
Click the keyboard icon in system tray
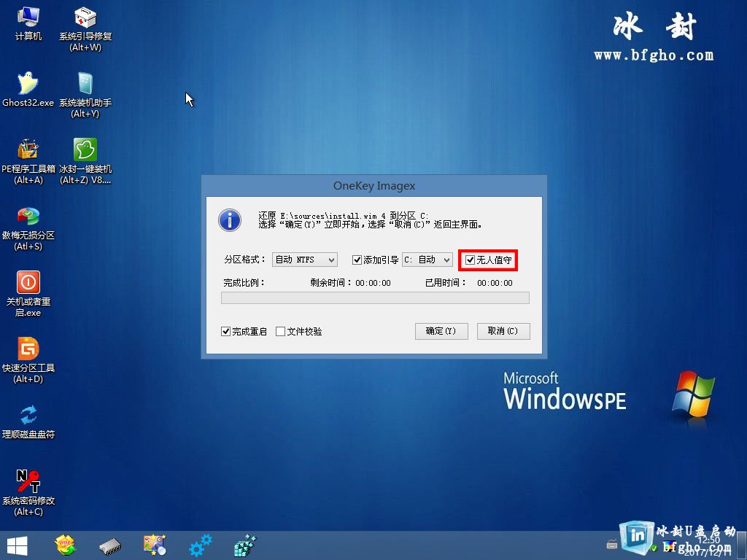[x=612, y=544]
